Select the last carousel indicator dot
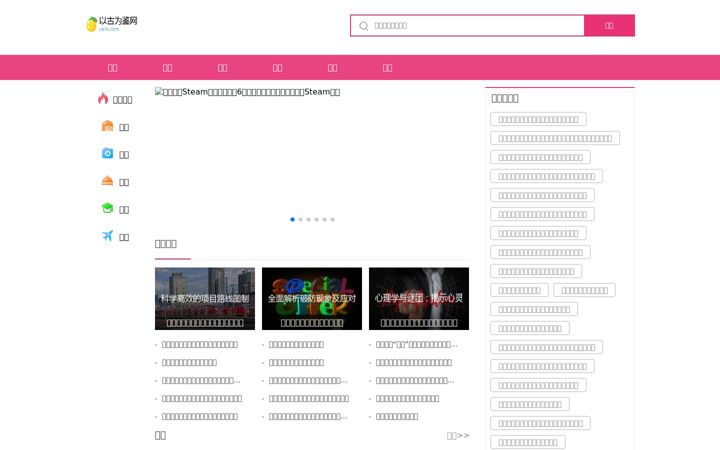Screen dimensions: 720x450 tap(332, 219)
